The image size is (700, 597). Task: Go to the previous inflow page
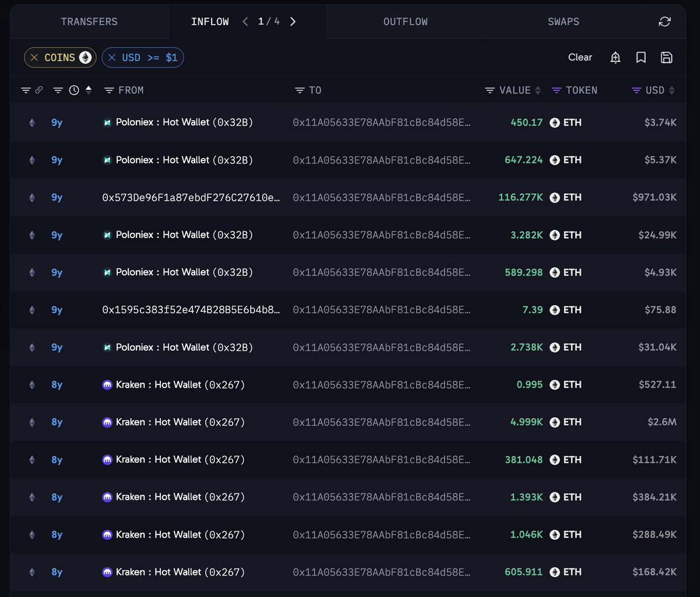coord(245,22)
